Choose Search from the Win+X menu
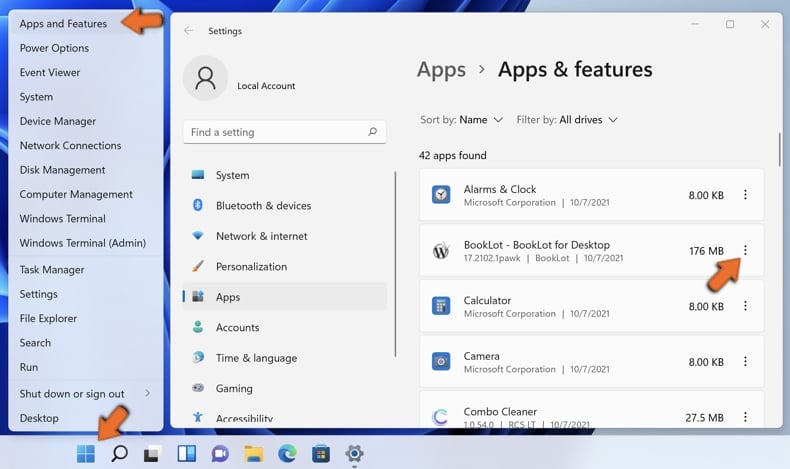Screen dimensions: 790x469 click(x=86, y=343)
